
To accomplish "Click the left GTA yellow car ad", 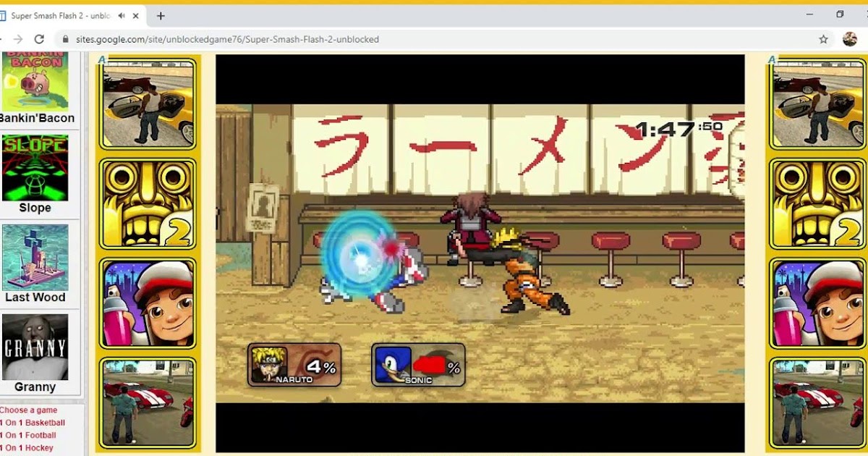I will pos(148,104).
